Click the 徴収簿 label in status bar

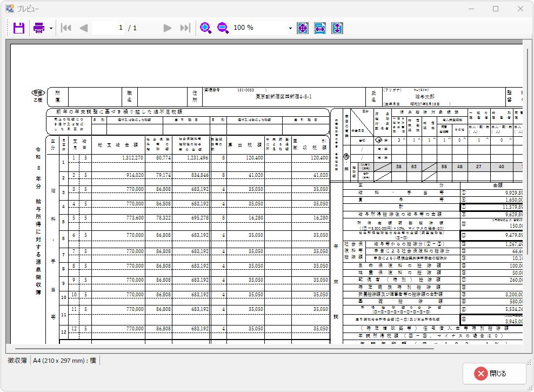tap(17, 360)
